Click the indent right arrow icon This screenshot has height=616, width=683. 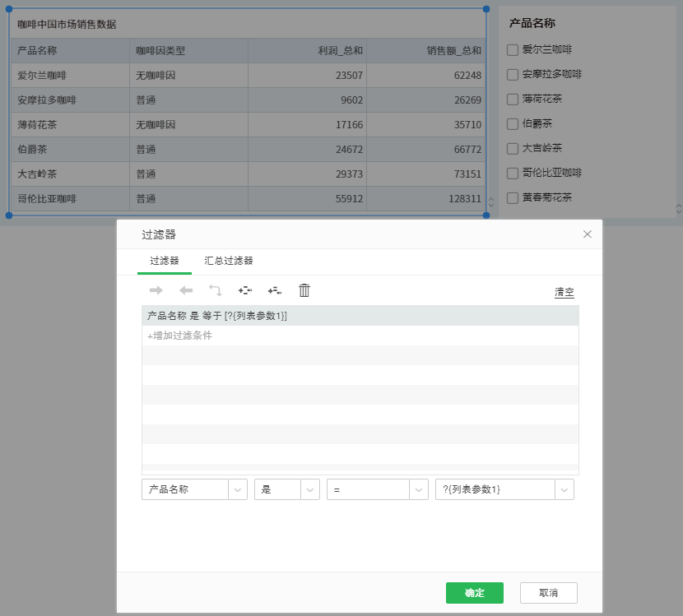click(156, 290)
